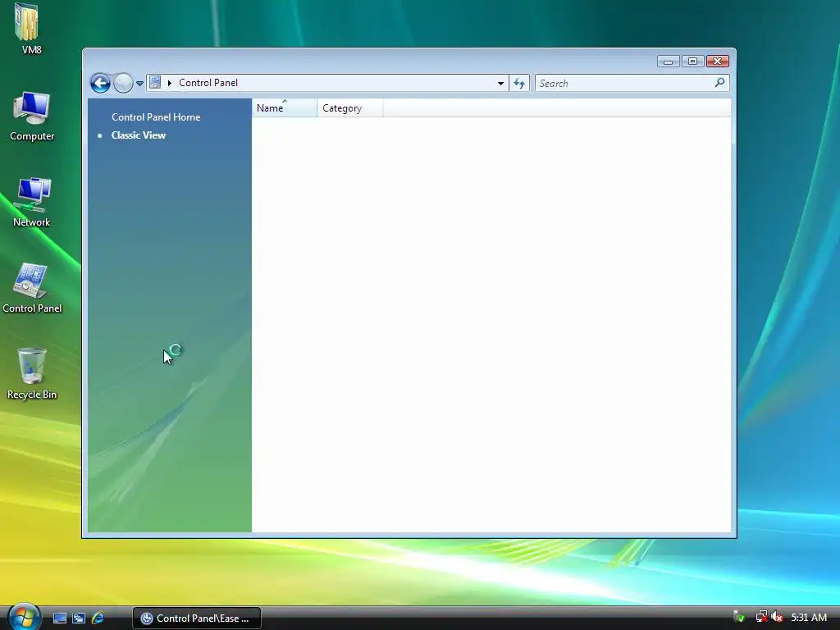Click the green shield tray icon
840x630 pixels.
(739, 617)
